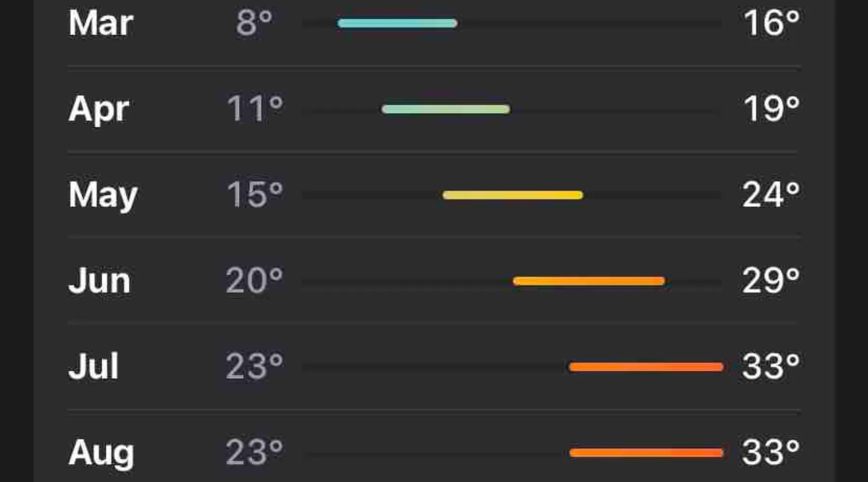The height and width of the screenshot is (482, 868).
Task: Click the Mar month label
Action: [100, 23]
